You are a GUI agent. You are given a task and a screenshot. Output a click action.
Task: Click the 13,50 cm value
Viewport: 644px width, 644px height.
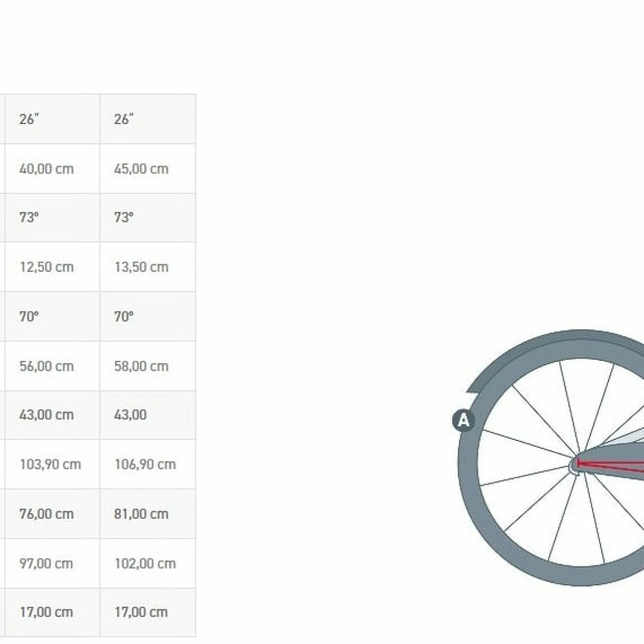tap(141, 267)
